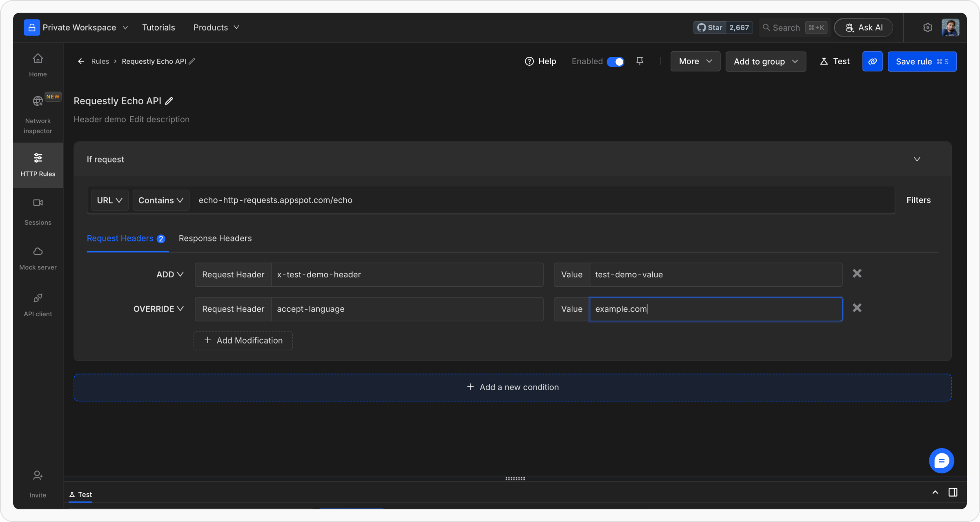
Task: Toggle the Enabled rule switch
Action: coord(615,62)
